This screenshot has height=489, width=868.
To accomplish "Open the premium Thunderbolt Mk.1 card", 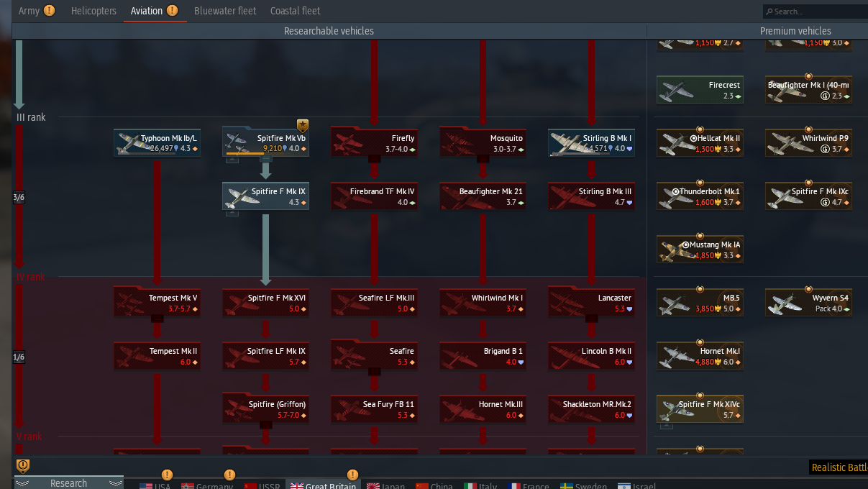I will click(700, 196).
